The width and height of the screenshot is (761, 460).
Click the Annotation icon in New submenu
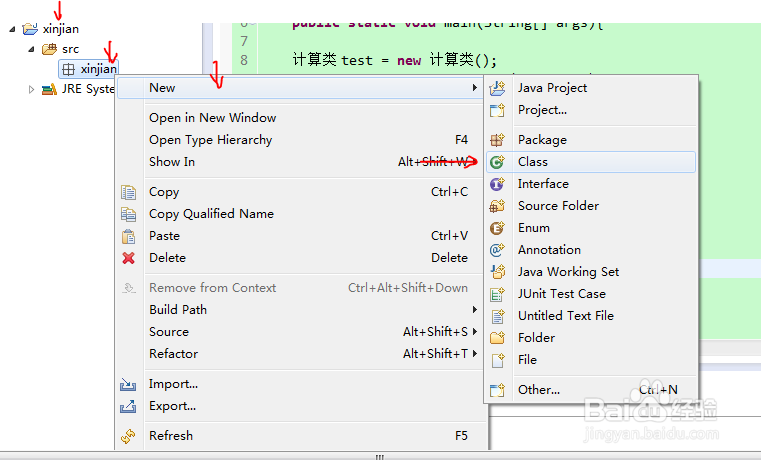[497, 250]
